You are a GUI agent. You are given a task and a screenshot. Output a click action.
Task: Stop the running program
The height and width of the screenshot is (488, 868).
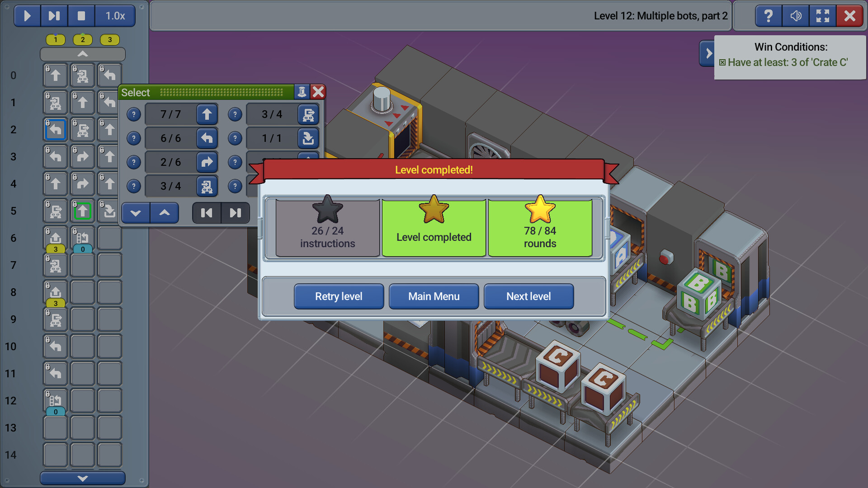(81, 16)
